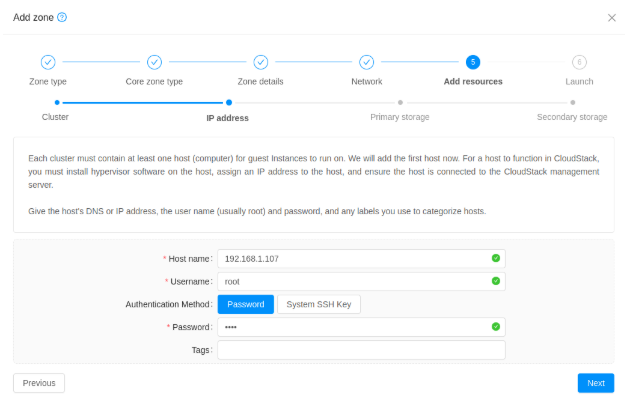This screenshot has width=625, height=404.
Task: Click the Network step label
Action: pos(367,82)
